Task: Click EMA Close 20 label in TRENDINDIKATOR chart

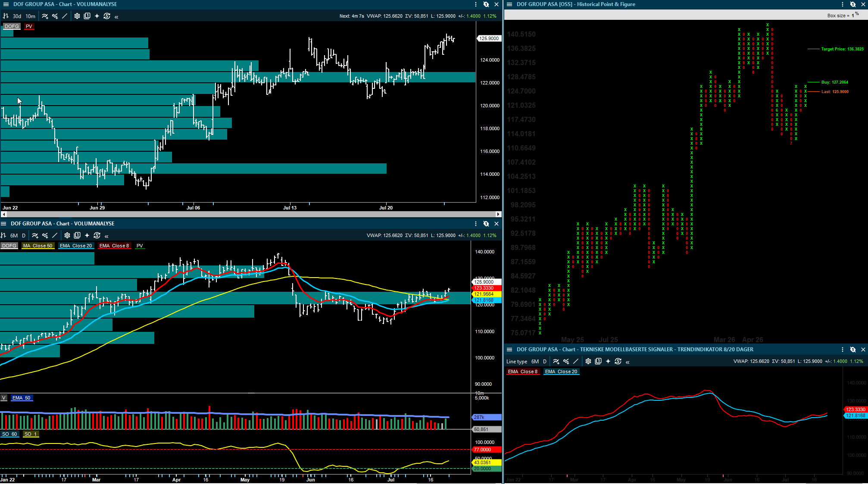Action: point(561,372)
